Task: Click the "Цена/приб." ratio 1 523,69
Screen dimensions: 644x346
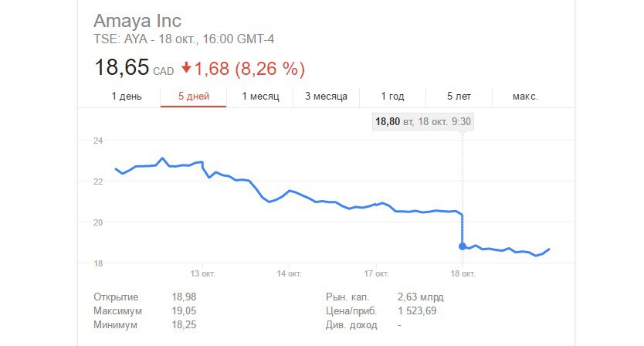Action: [417, 311]
